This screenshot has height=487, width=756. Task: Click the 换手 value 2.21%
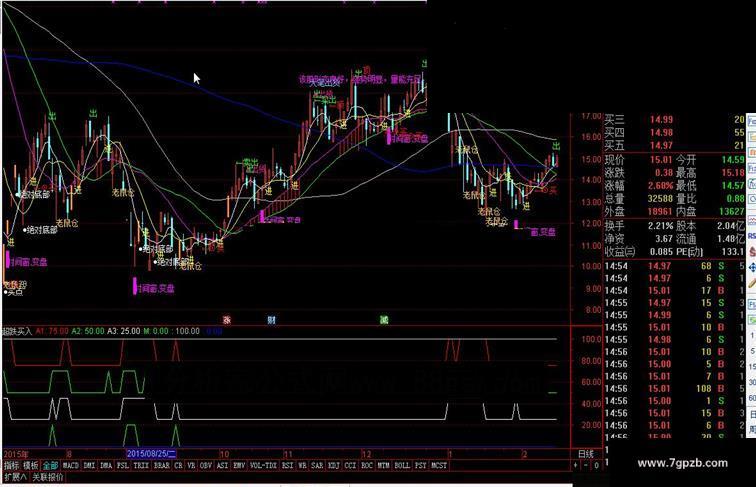coord(661,226)
